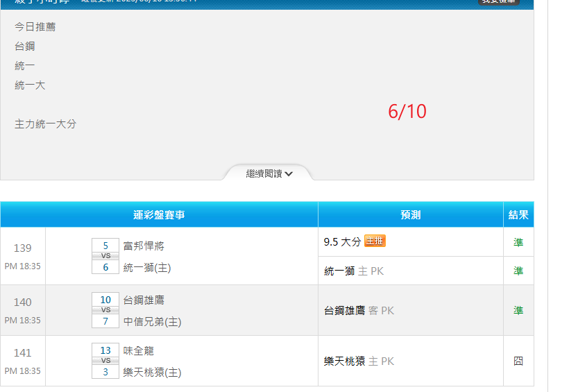Click the 結果 column header
569x392 pixels.
pyautogui.click(x=518, y=215)
